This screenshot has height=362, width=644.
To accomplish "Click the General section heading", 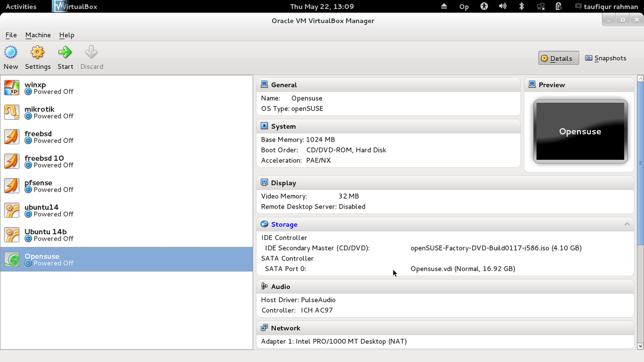I will pyautogui.click(x=284, y=84).
